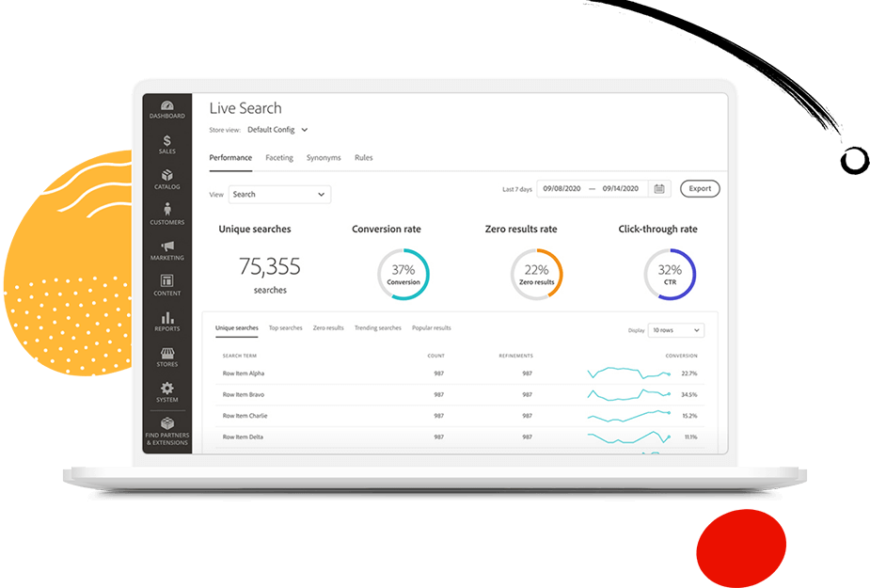
Task: Click the Click-through rate heading
Action: coord(658,229)
